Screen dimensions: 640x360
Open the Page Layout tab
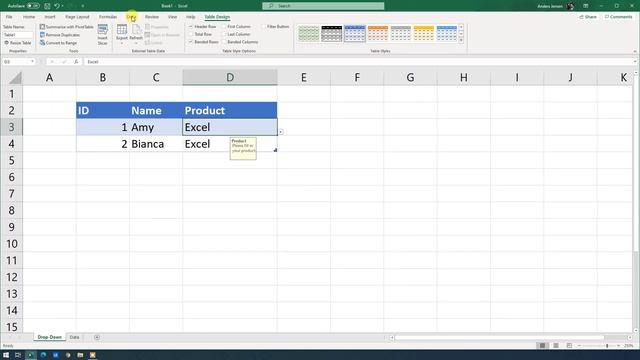click(77, 17)
